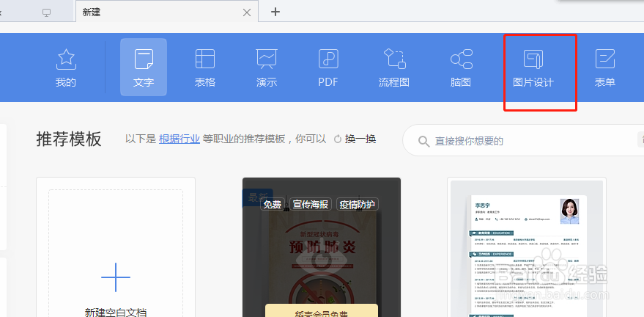Open the 根据行业 link
This screenshot has height=317, width=644.
tap(179, 139)
